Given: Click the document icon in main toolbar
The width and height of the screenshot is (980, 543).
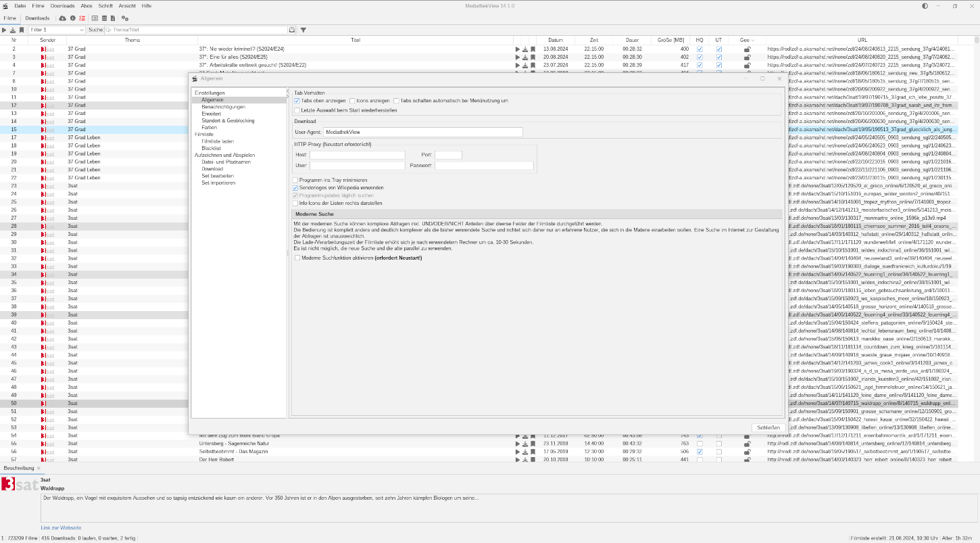Looking at the screenshot, I should (x=113, y=18).
